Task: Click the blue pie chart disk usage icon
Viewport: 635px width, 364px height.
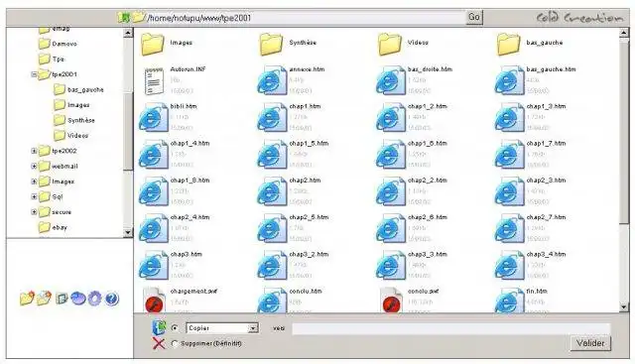Action: (77, 299)
